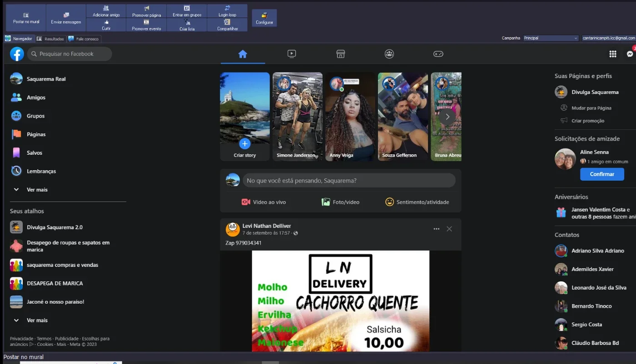The image size is (636, 364).
Task: Open the account email dropdown
Action: tap(609, 38)
